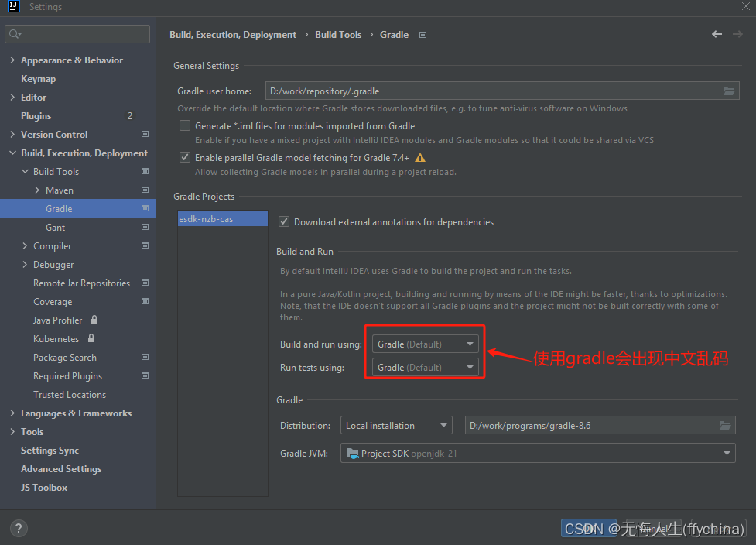The image size is (756, 545).
Task: Click project icon beside Coverage
Action: (145, 301)
